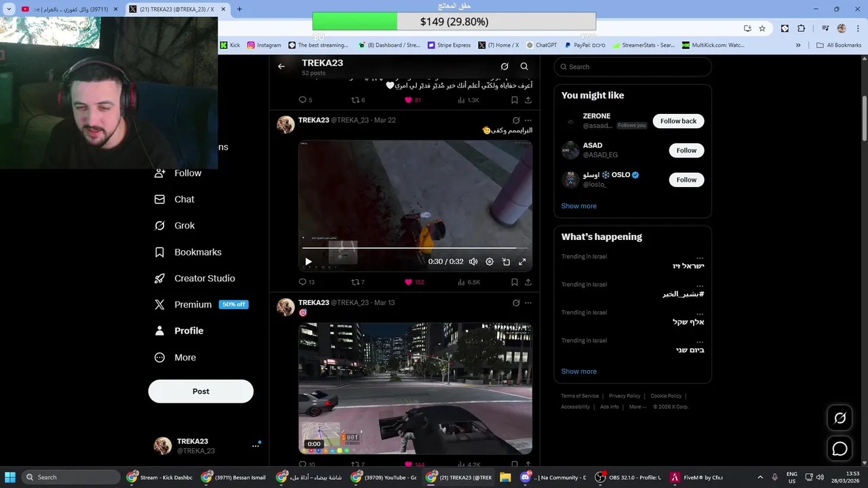Open floating Grok button at bottom right
The height and width of the screenshot is (488, 868).
coord(840,418)
